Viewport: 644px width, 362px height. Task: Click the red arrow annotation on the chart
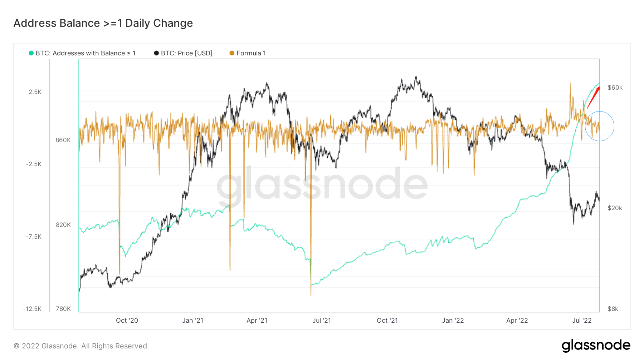[x=594, y=97]
